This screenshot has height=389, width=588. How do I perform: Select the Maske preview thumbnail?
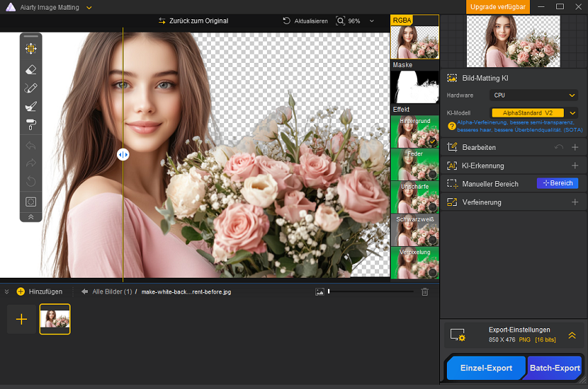click(414, 87)
